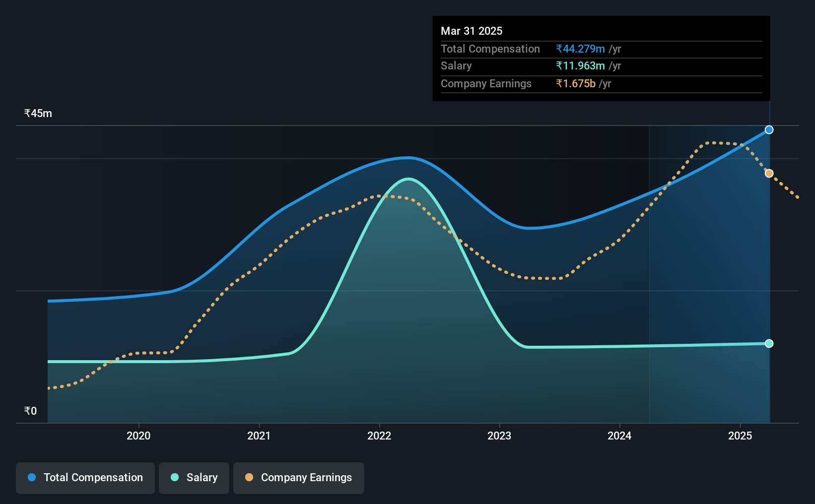Click the 2022 x-axis label

click(x=379, y=436)
